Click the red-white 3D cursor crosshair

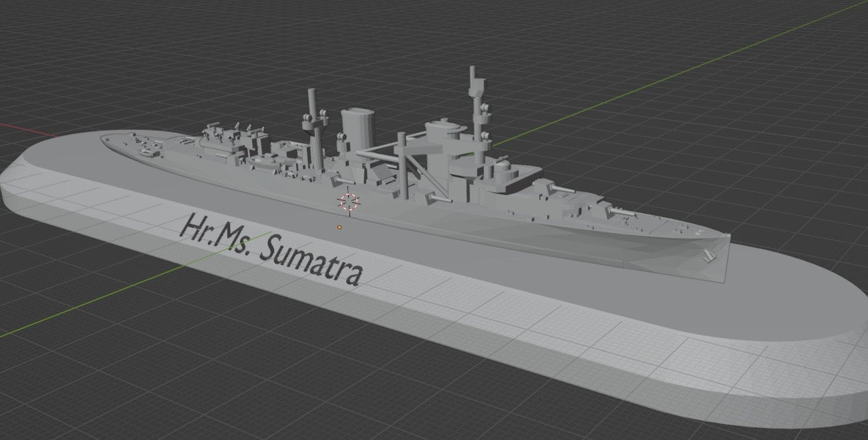pyautogui.click(x=349, y=202)
